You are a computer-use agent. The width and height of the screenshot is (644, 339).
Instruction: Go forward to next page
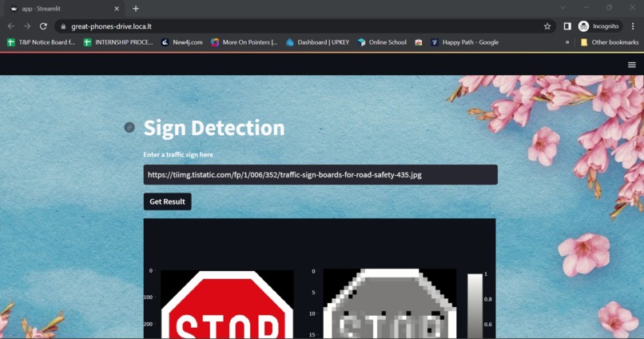pos(27,26)
